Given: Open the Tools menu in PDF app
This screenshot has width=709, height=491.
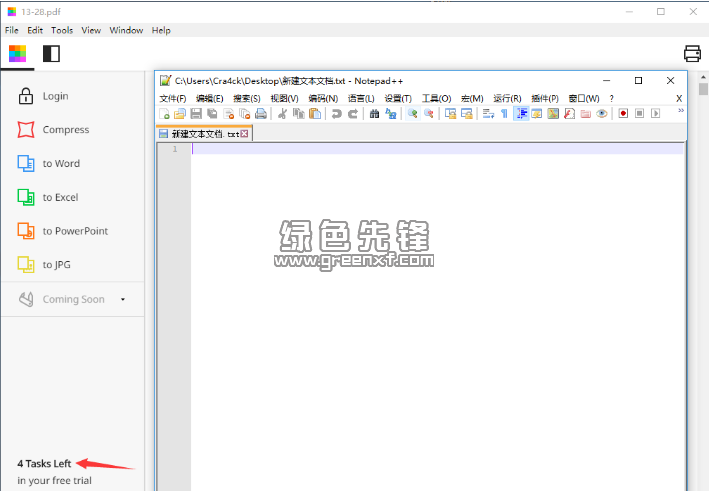Looking at the screenshot, I should coord(62,30).
